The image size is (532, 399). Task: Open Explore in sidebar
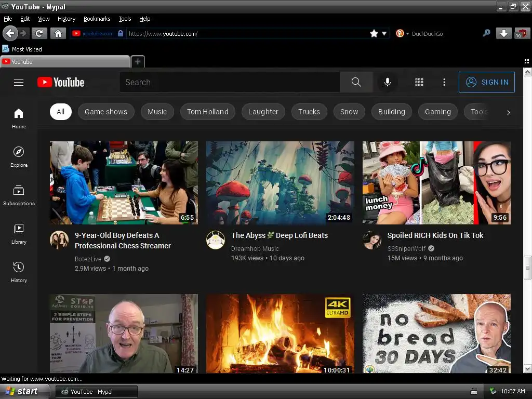coord(19,157)
